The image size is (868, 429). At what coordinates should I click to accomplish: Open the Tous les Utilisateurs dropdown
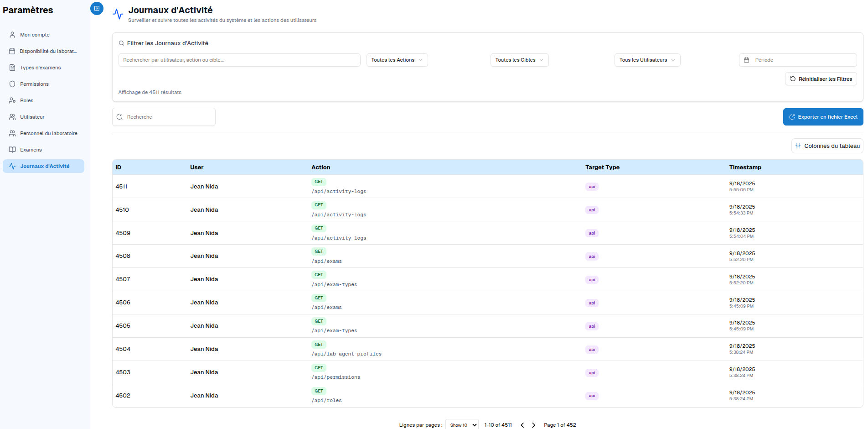pyautogui.click(x=647, y=60)
